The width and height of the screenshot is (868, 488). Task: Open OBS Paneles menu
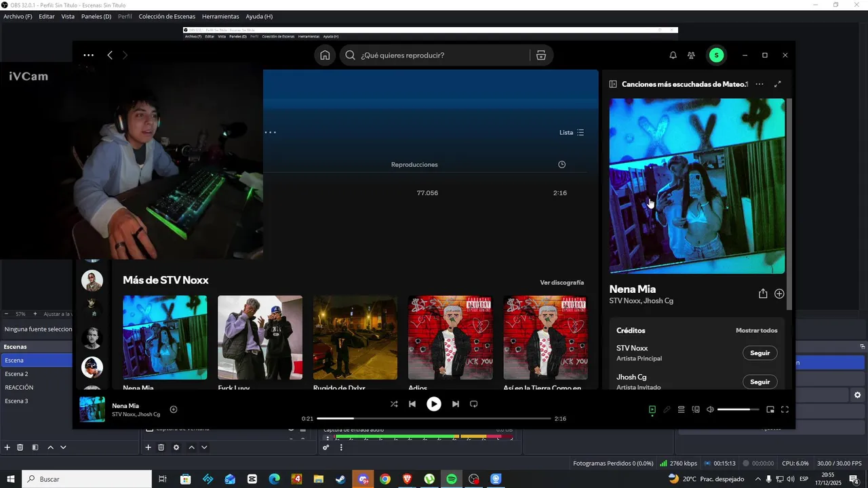(96, 16)
